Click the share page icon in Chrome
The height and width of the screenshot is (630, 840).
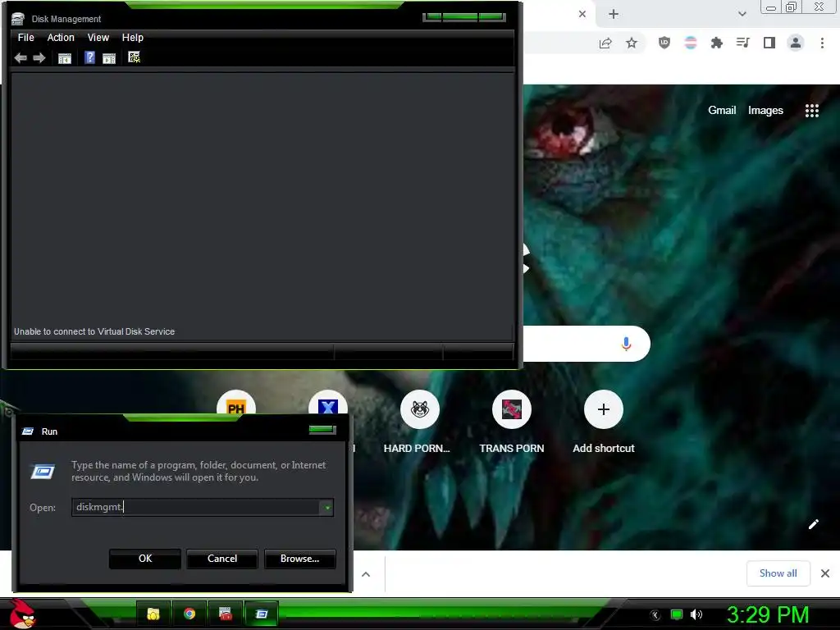coord(605,43)
